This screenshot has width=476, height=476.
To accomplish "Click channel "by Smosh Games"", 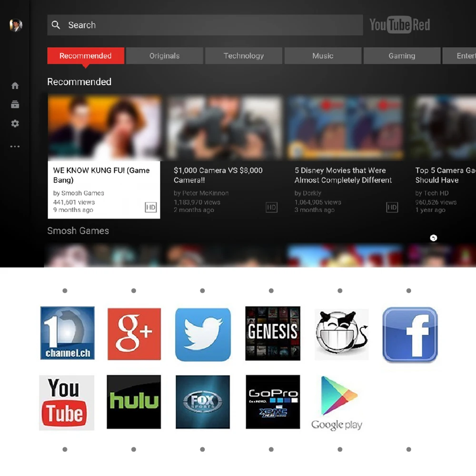I will 79,193.
